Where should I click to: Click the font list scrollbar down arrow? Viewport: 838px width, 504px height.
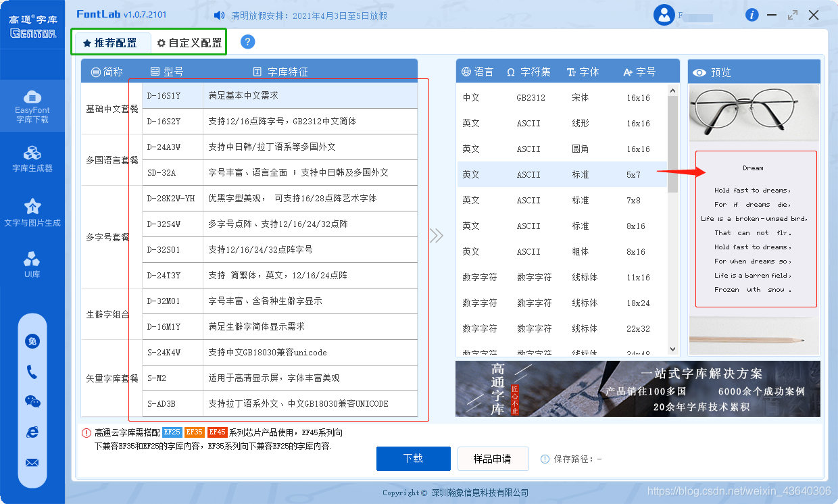[672, 349]
